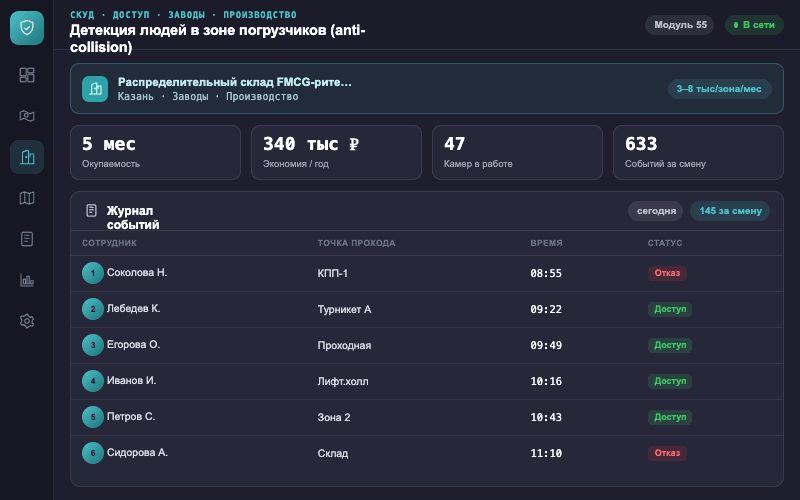
Task: Click avatar number 5 for Петров С.
Action: (x=93, y=417)
